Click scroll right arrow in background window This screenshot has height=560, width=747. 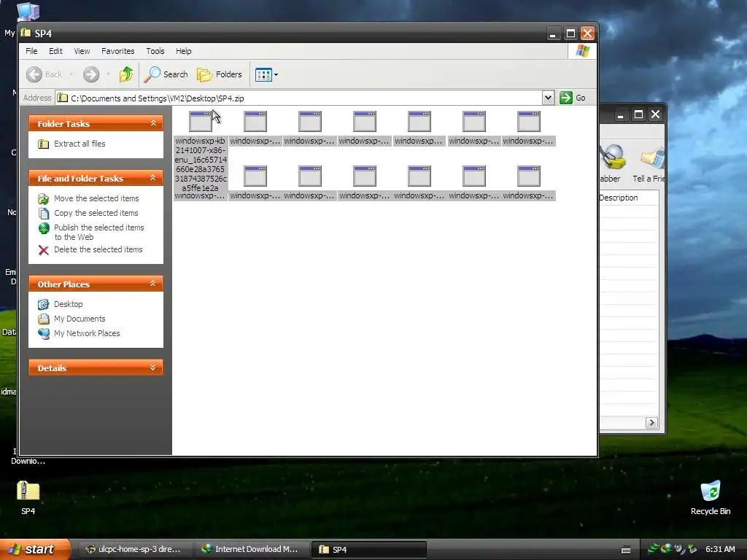(651, 422)
